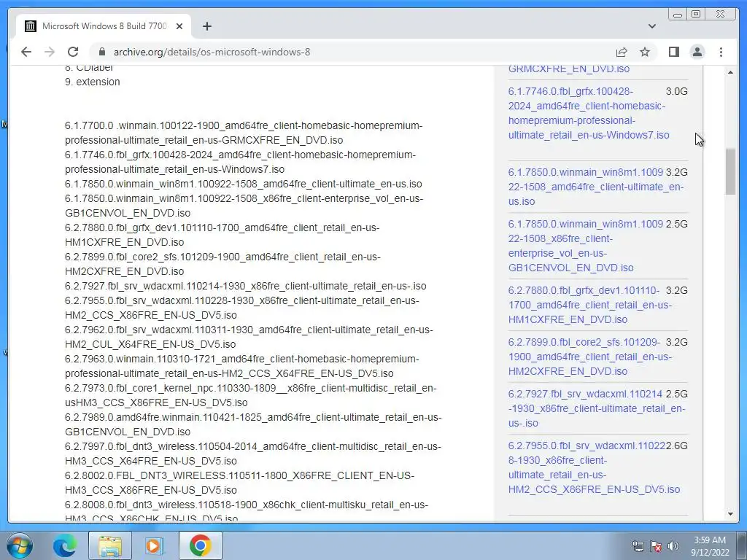Click the GRMCXFRE_EN_DVD.iso link at top
This screenshot has height=560, width=747.
[x=569, y=69]
